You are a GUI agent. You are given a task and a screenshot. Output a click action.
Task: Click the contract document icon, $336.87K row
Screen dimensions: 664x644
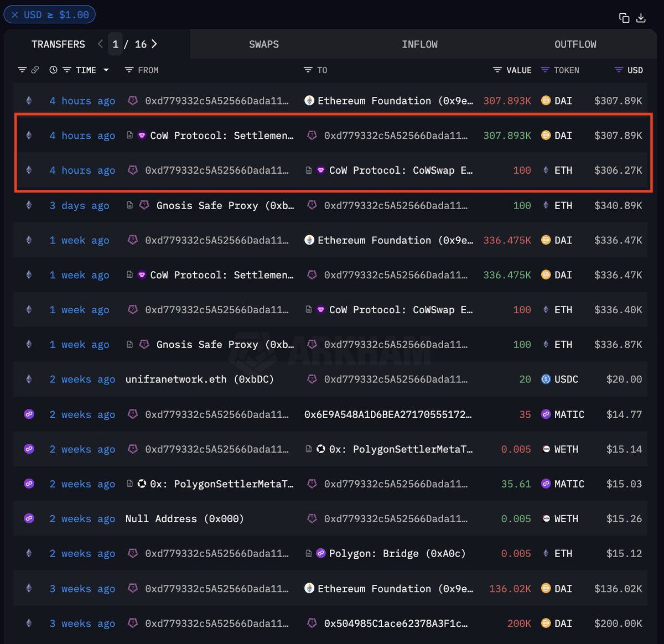tap(129, 344)
